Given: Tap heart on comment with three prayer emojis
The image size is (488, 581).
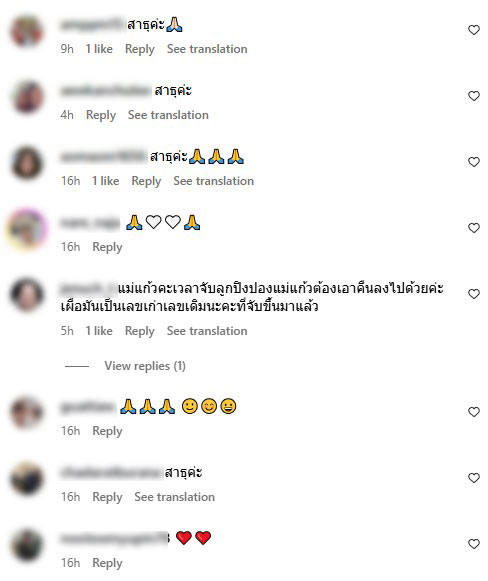Looking at the screenshot, I should (474, 162).
